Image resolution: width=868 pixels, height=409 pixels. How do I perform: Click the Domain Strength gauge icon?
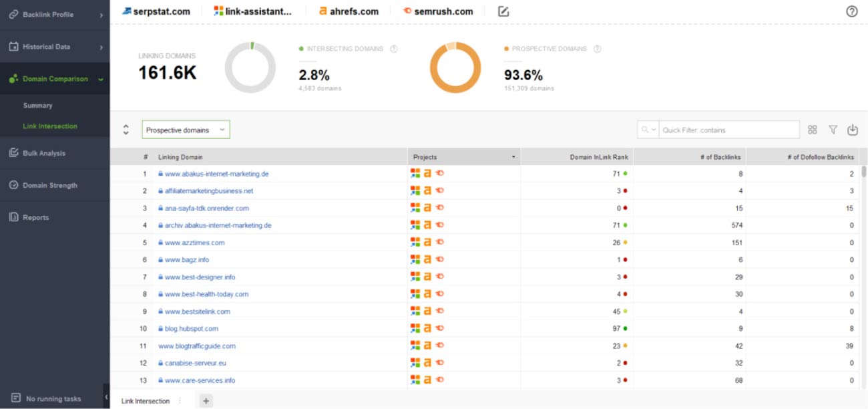coord(13,185)
